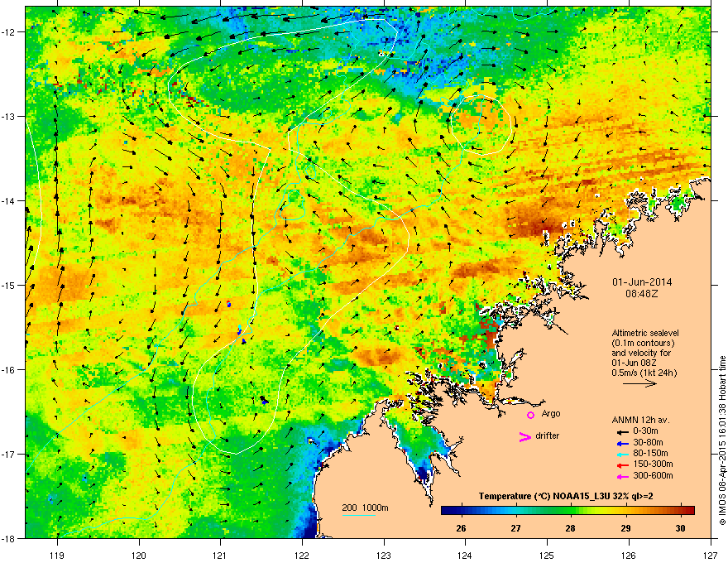Click the temperature color bar

pyautogui.click(x=568, y=510)
